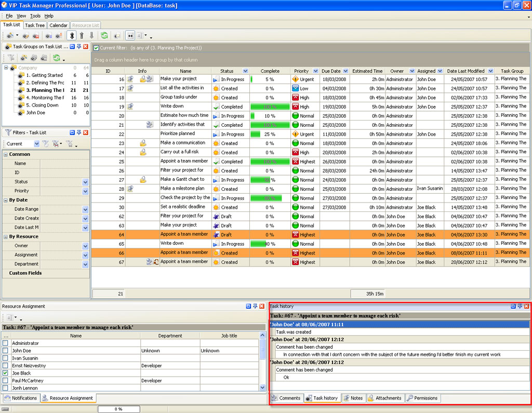Click the fit columns width icon

coord(130,36)
